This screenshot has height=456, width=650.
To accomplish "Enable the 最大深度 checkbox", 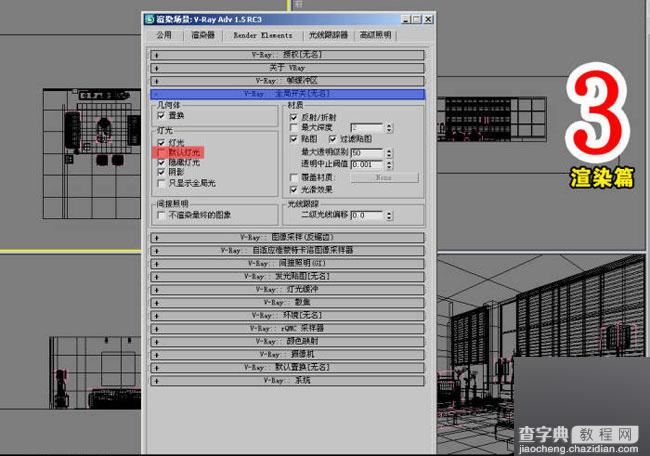I will (x=293, y=128).
